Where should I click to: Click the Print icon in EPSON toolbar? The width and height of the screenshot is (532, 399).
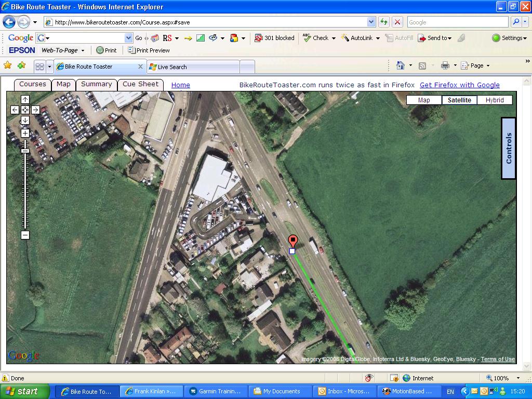coord(106,50)
